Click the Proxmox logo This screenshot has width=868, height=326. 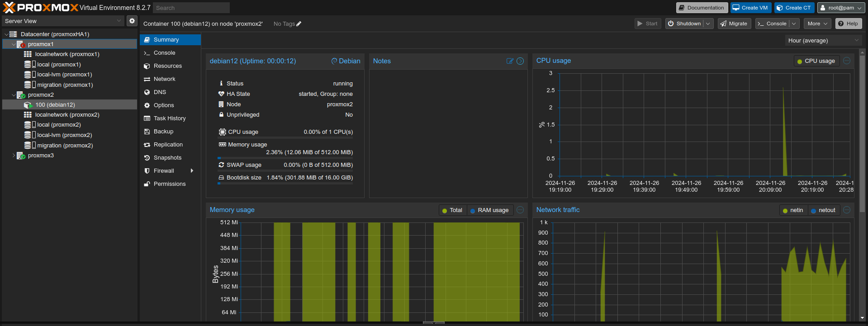41,8
